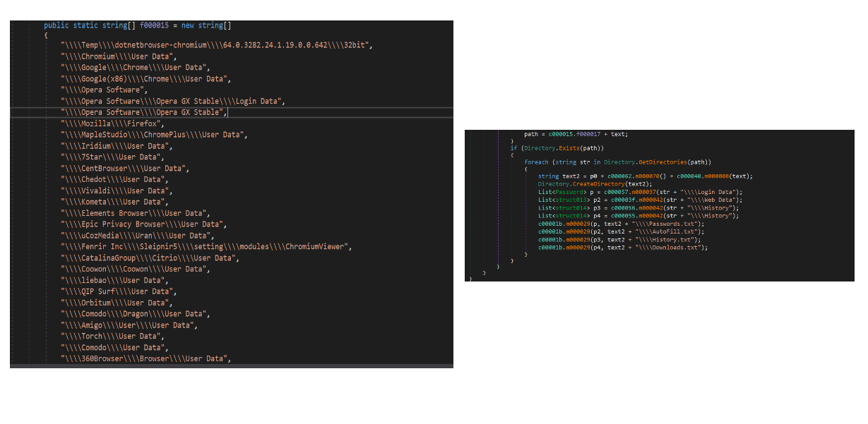Select the 360Browser Browser path string

coord(145,358)
